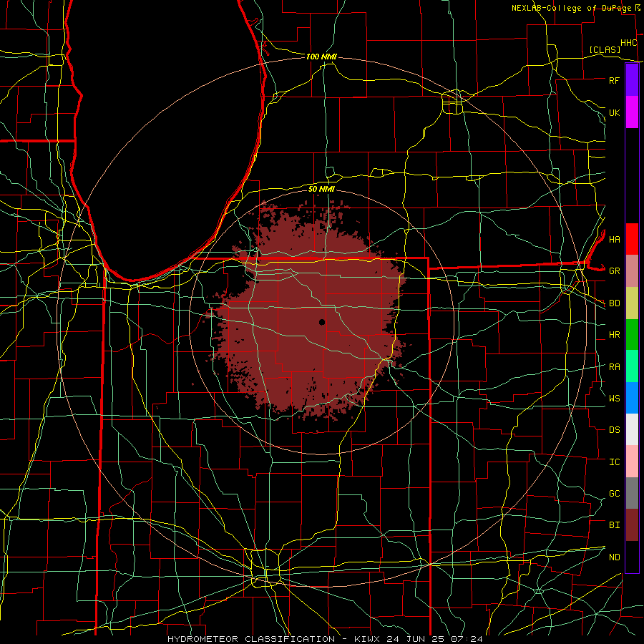Click the GR pinkish legend swatch
The image size is (644, 644).
pos(632,270)
